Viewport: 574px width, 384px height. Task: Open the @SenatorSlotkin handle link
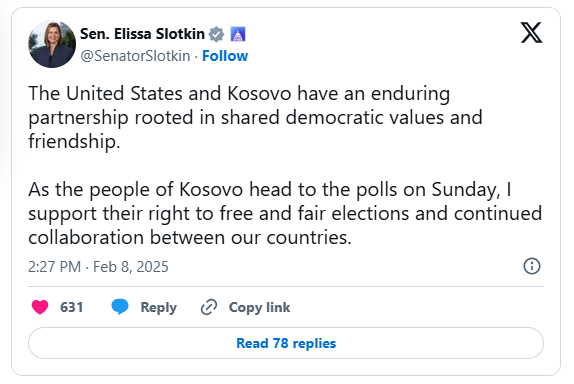coord(135,56)
